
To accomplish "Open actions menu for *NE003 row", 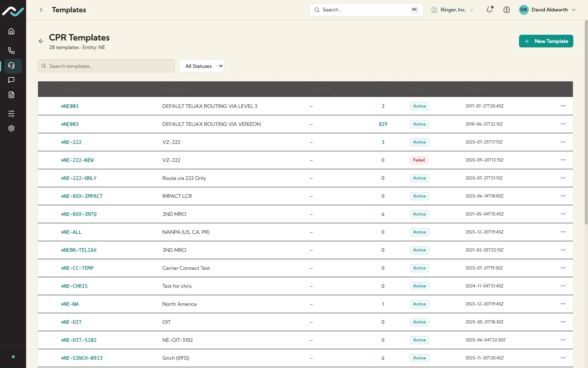I will [563, 124].
